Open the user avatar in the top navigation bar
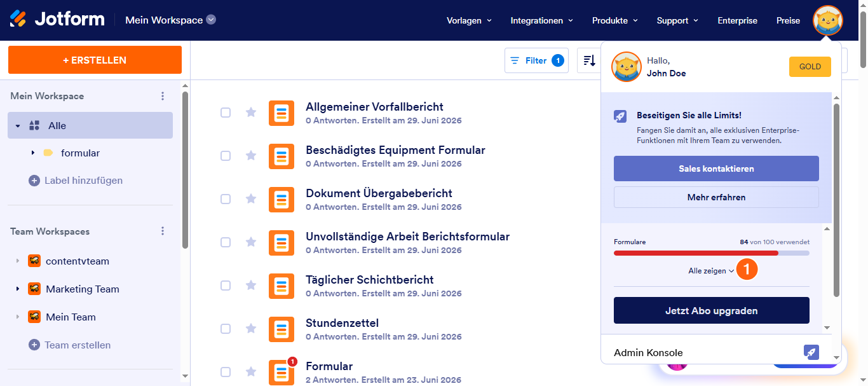This screenshot has width=868, height=386. [x=828, y=20]
